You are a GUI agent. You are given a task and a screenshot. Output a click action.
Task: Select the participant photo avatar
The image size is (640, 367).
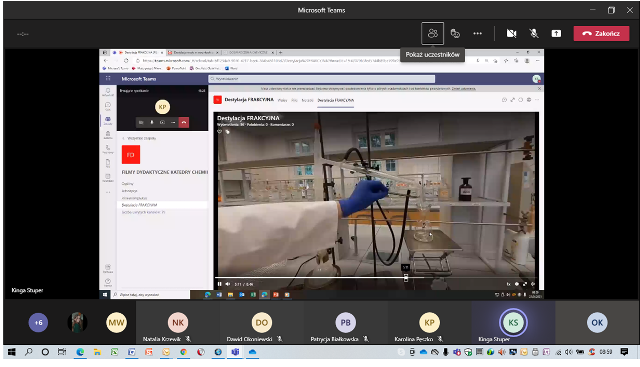pos(77,323)
